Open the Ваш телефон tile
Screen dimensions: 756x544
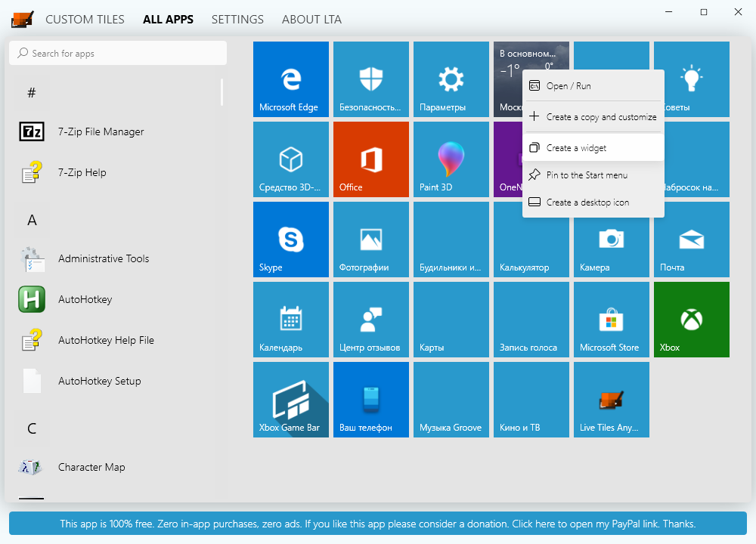click(370, 400)
